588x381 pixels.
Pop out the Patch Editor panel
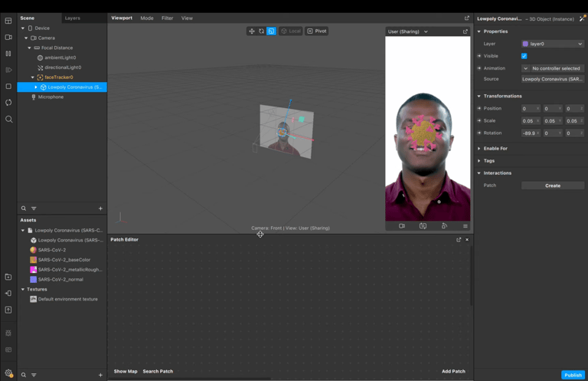coord(459,239)
